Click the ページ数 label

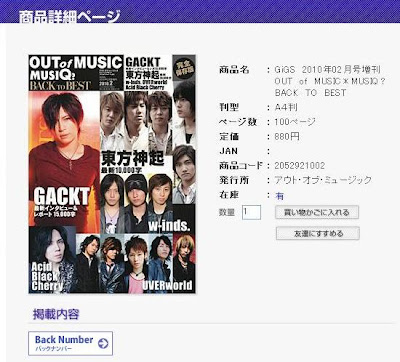point(238,122)
